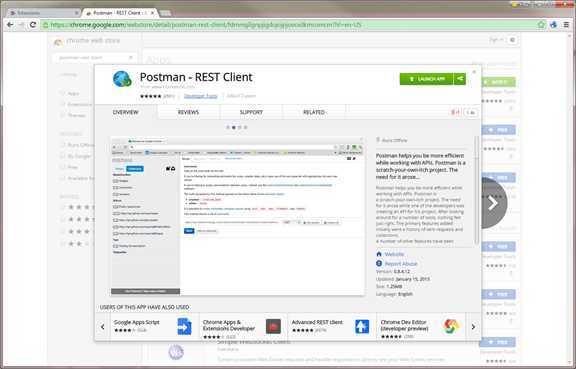
Task: Click the Google +1 button
Action: [456, 112]
